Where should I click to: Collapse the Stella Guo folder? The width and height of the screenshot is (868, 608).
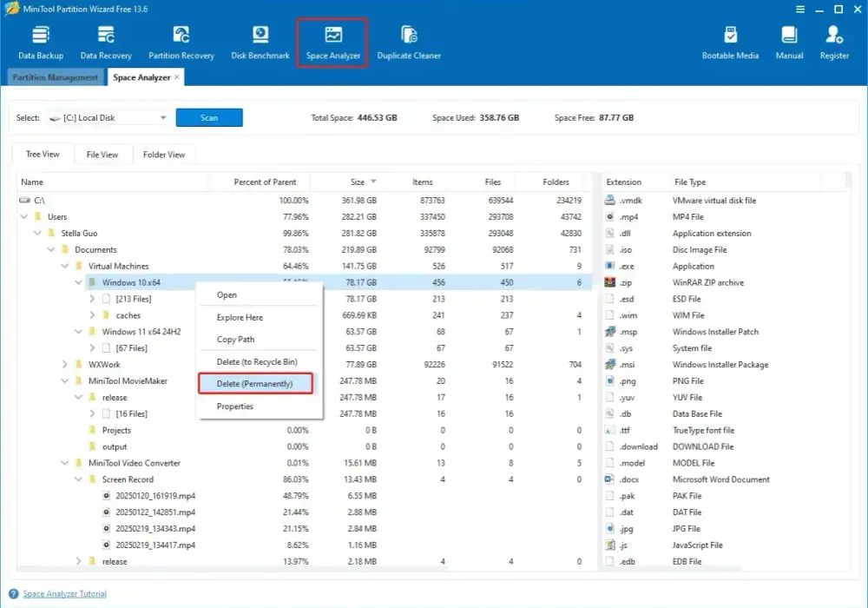tap(37, 233)
